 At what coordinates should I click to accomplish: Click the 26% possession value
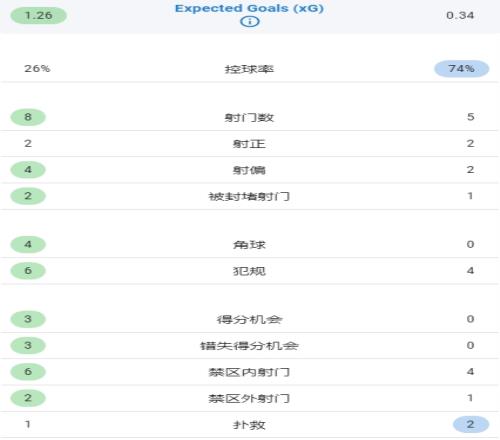pyautogui.click(x=37, y=69)
